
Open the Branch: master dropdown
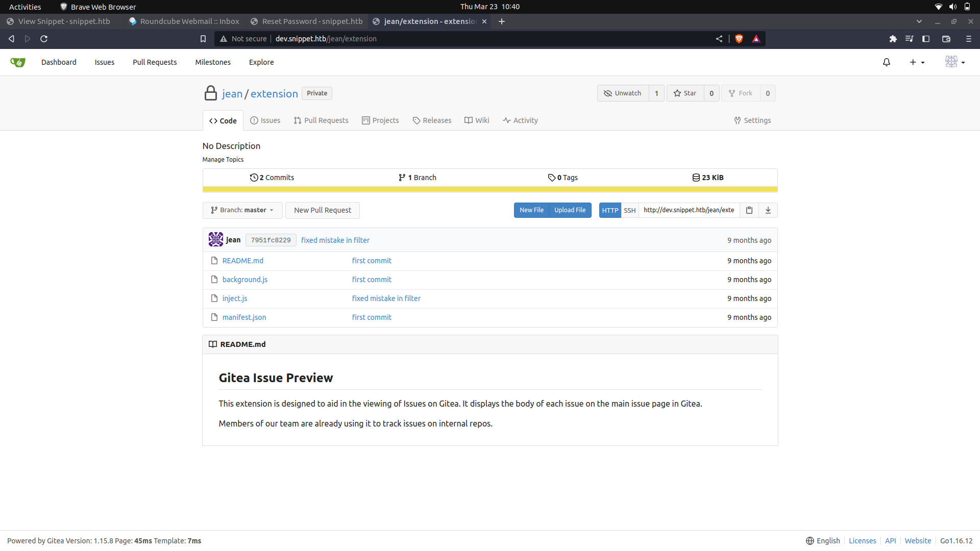(x=242, y=210)
